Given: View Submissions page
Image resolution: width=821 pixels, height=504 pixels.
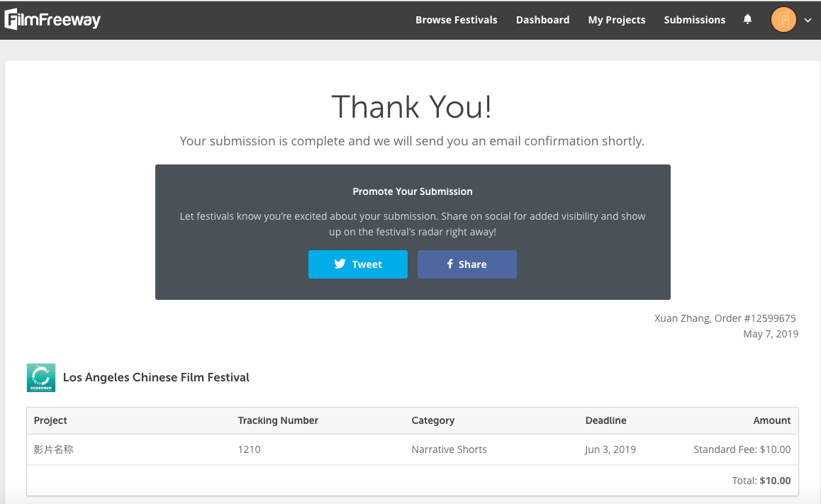Looking at the screenshot, I should 694,20.
